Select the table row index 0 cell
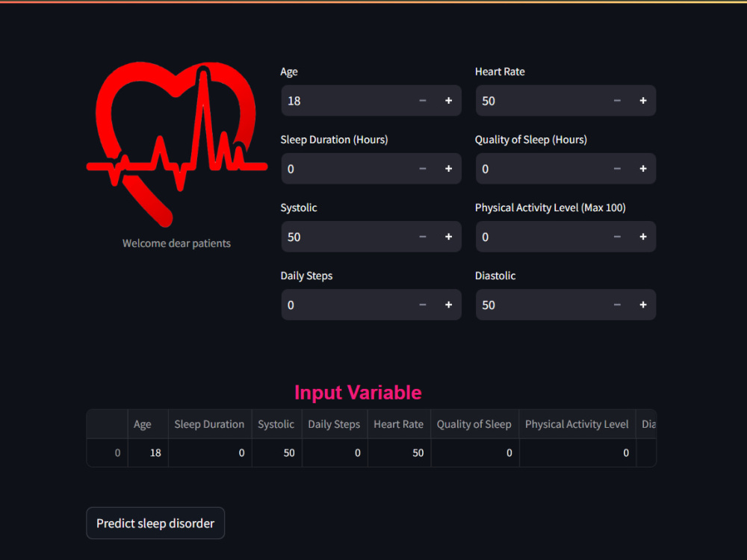Screen dimensions: 747x560 pos(107,453)
